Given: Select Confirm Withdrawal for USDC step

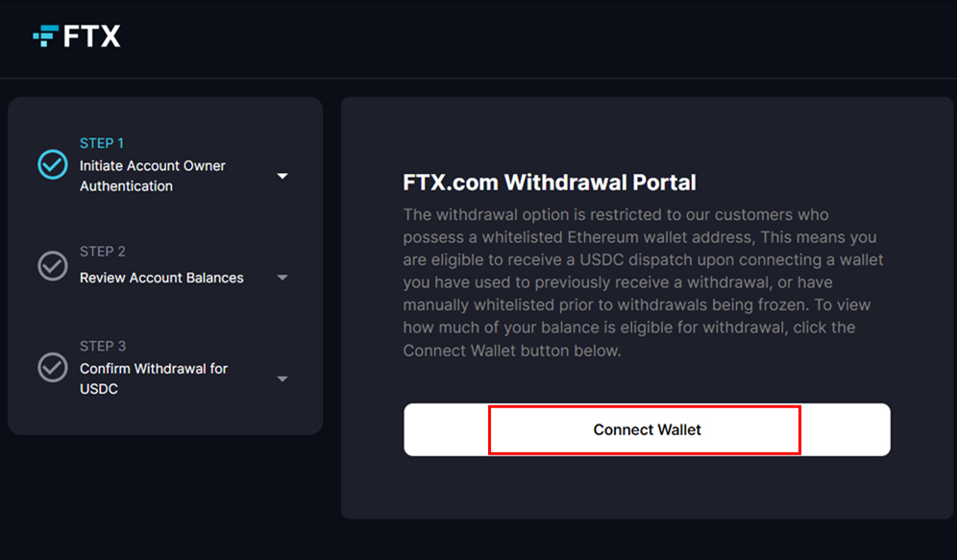Looking at the screenshot, I should (153, 378).
